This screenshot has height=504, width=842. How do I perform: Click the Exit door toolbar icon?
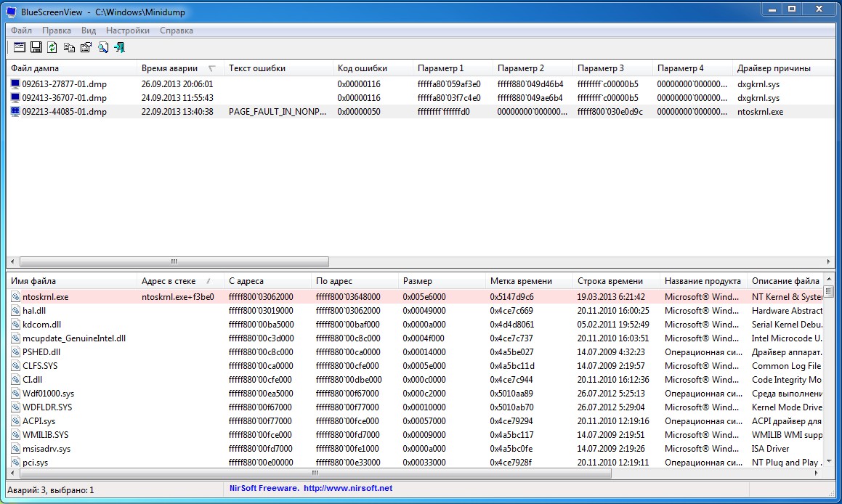pos(119,47)
